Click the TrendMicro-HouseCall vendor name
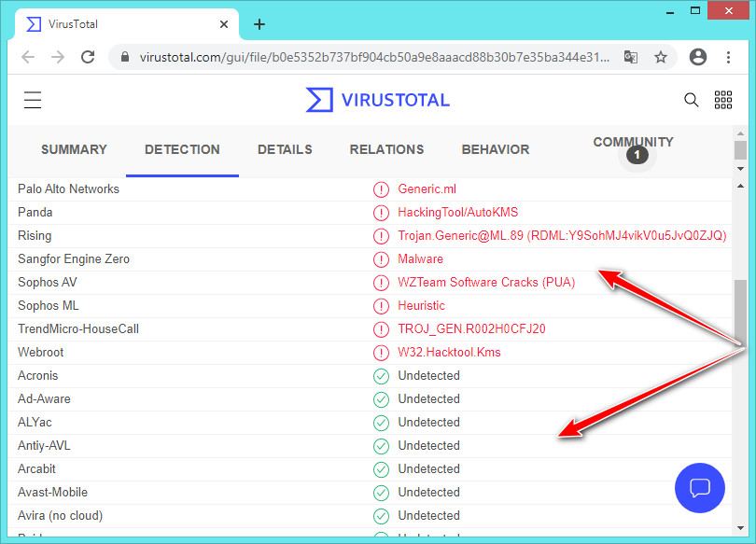This screenshot has width=756, height=544. tap(78, 329)
